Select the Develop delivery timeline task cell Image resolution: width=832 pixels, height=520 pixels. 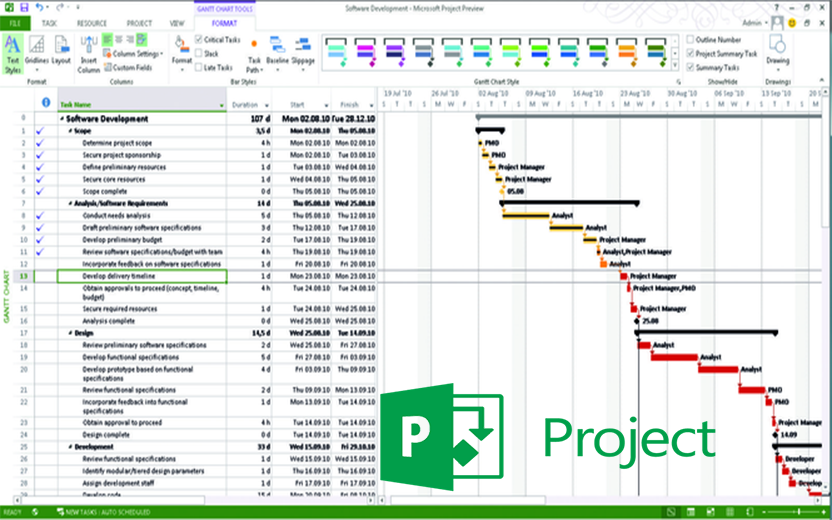(142, 276)
